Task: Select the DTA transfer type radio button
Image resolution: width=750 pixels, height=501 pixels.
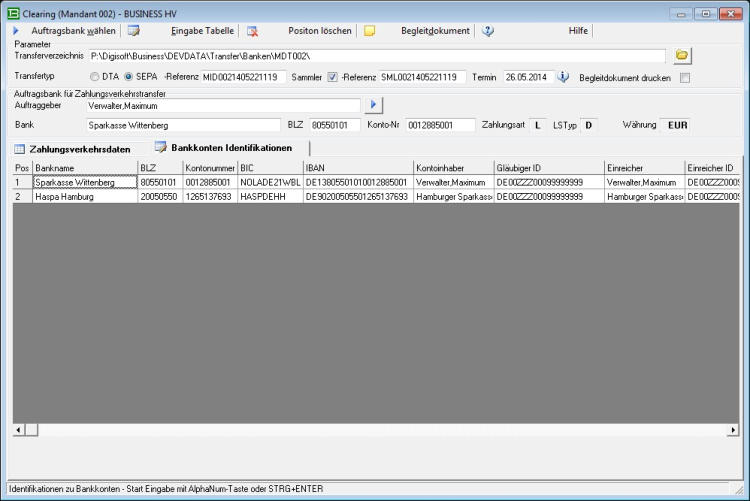Action: pos(95,77)
